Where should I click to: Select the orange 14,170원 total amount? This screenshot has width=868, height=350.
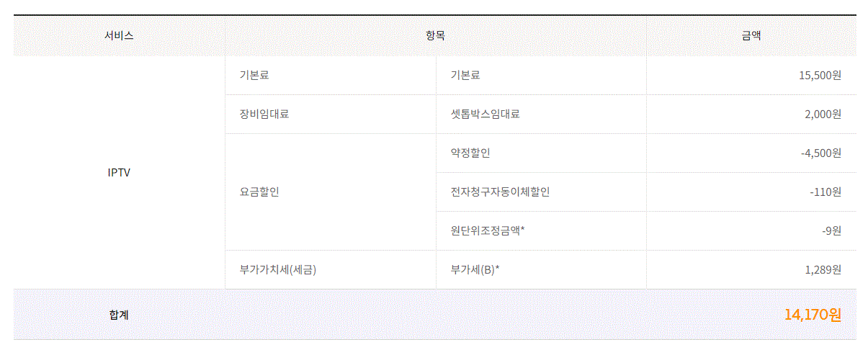point(813,315)
